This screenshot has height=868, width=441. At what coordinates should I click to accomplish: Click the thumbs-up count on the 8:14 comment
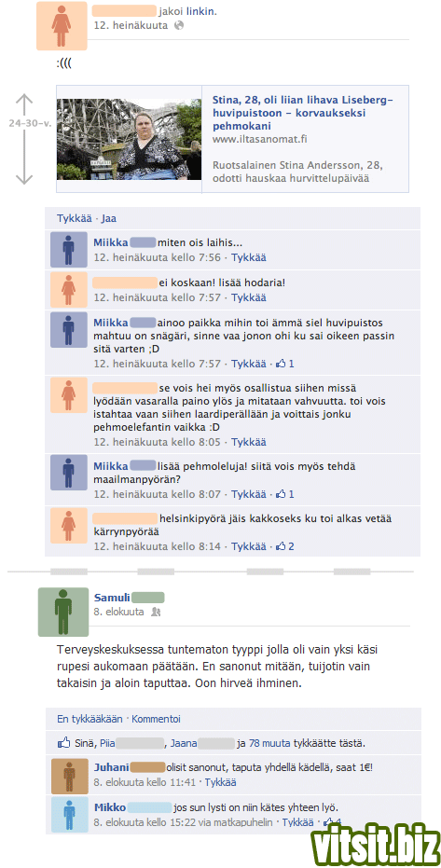pos(291,546)
